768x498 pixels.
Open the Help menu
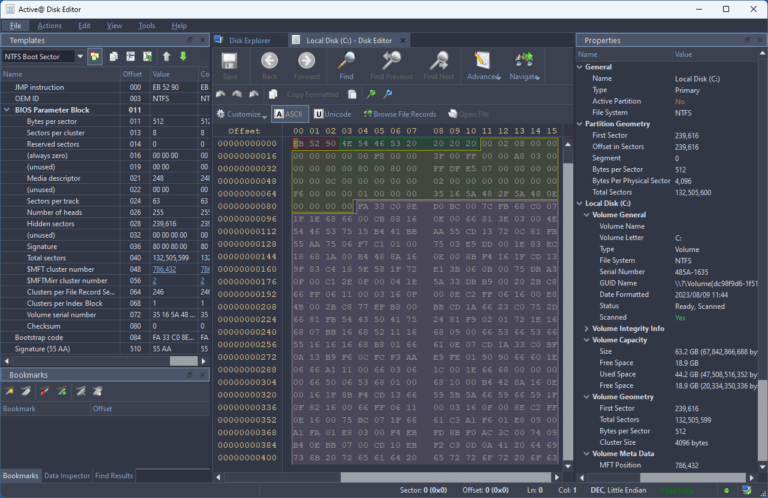click(179, 26)
